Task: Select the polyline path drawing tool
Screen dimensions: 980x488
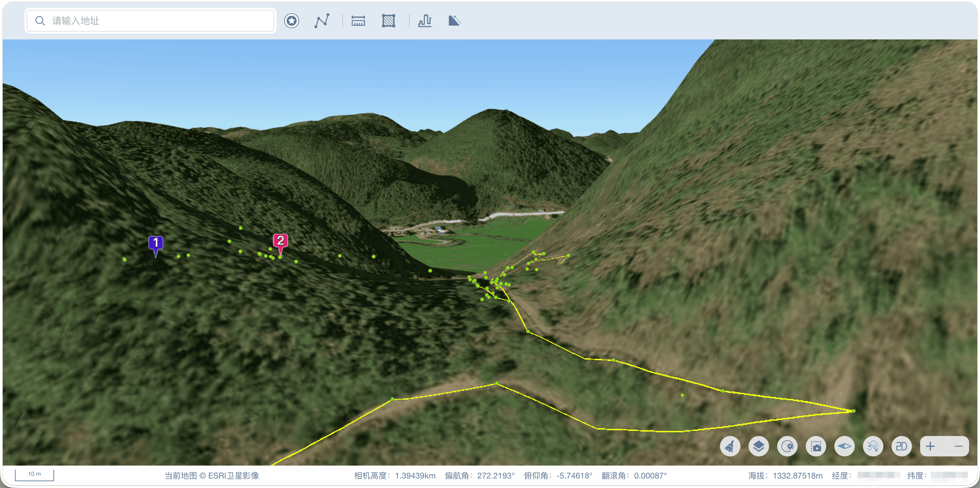Action: pos(322,20)
